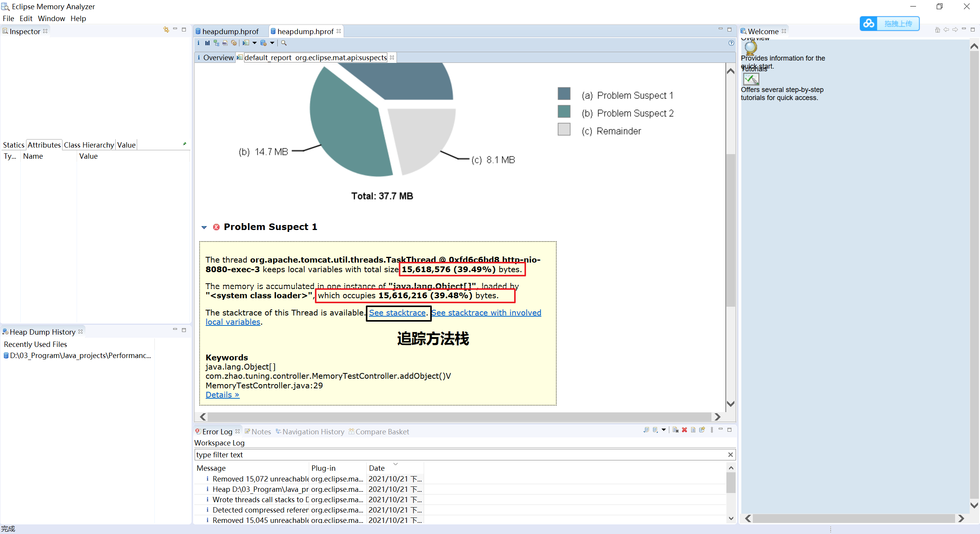
Task: Open Import Log dropdown arrow
Action: pos(664,430)
